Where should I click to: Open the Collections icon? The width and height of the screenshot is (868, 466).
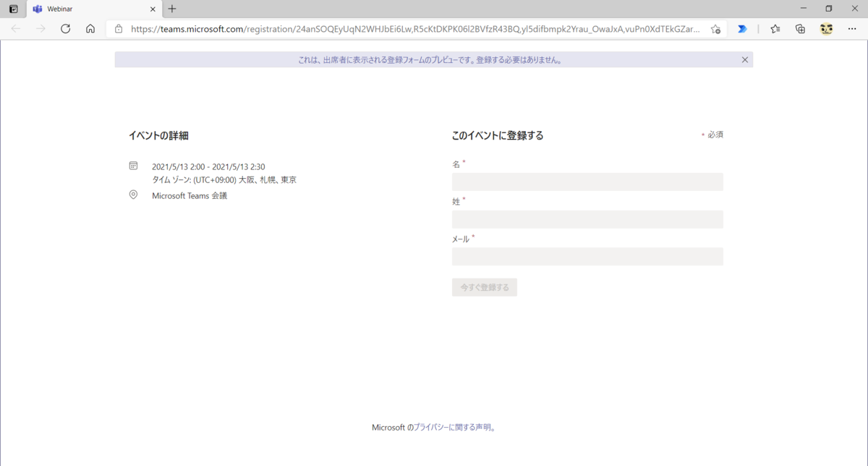[x=800, y=29]
